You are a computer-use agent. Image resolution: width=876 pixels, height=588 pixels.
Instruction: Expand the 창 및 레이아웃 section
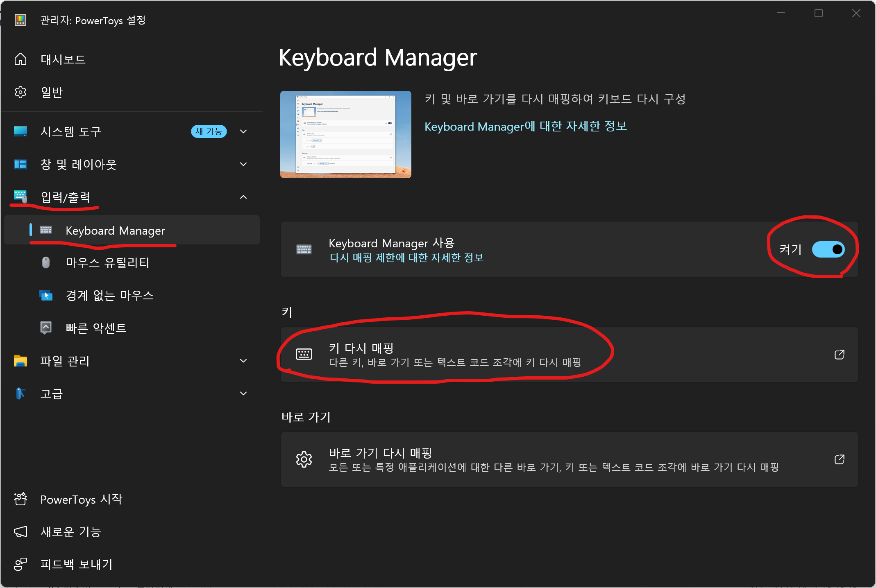click(x=243, y=164)
